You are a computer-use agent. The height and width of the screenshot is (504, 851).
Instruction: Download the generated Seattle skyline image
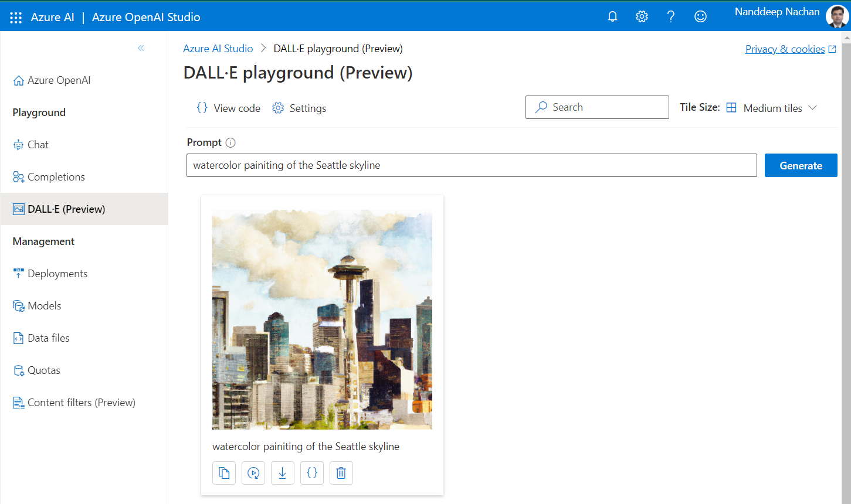point(283,473)
